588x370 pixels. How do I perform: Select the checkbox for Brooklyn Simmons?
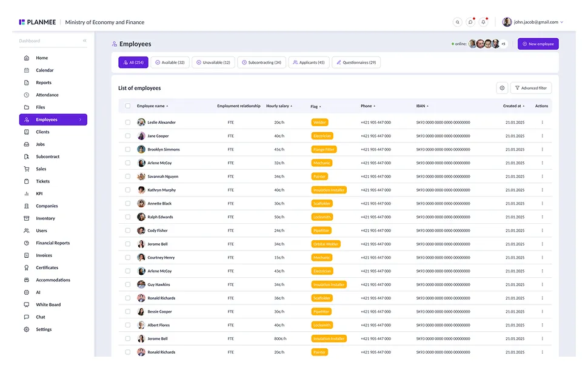(x=128, y=149)
